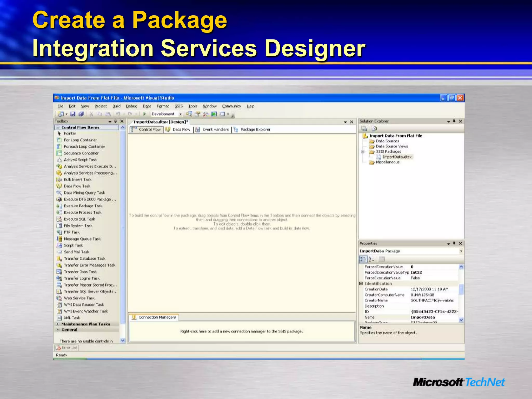532x399 pixels.
Task: Close the ImportData.dtsx design document
Action: [x=351, y=122]
